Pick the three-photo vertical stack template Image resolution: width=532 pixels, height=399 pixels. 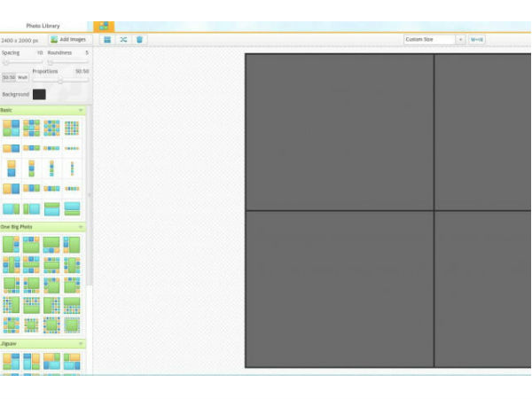pos(32,168)
